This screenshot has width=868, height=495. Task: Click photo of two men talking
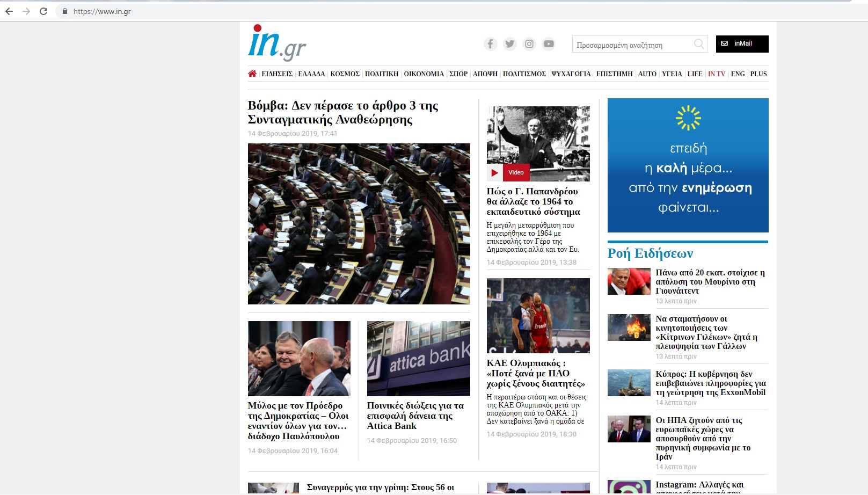[x=299, y=359]
